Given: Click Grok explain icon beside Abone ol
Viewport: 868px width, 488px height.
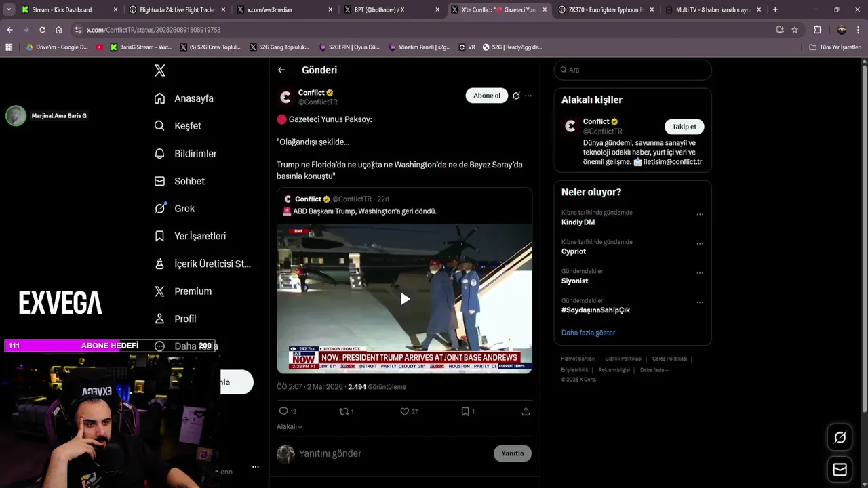Looking at the screenshot, I should [x=516, y=96].
